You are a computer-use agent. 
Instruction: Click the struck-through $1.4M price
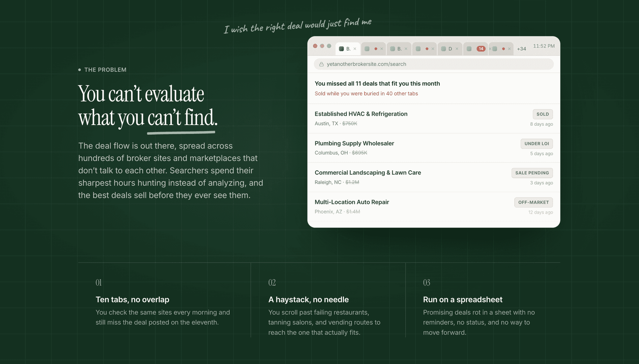(353, 212)
